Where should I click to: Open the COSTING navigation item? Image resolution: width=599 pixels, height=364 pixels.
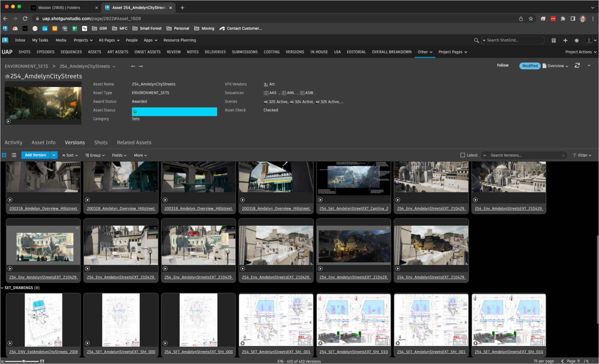coord(271,52)
